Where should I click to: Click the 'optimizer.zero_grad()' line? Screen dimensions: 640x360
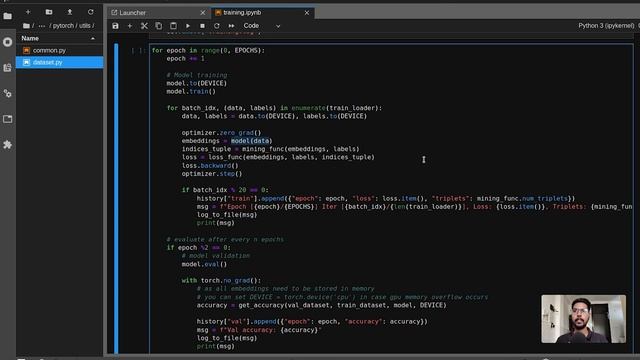tap(221, 133)
